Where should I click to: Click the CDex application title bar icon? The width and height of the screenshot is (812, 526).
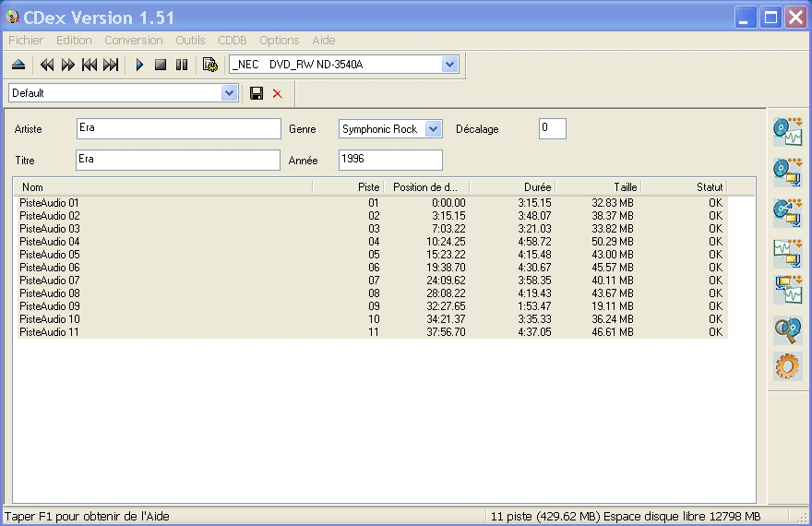pyautogui.click(x=12, y=18)
